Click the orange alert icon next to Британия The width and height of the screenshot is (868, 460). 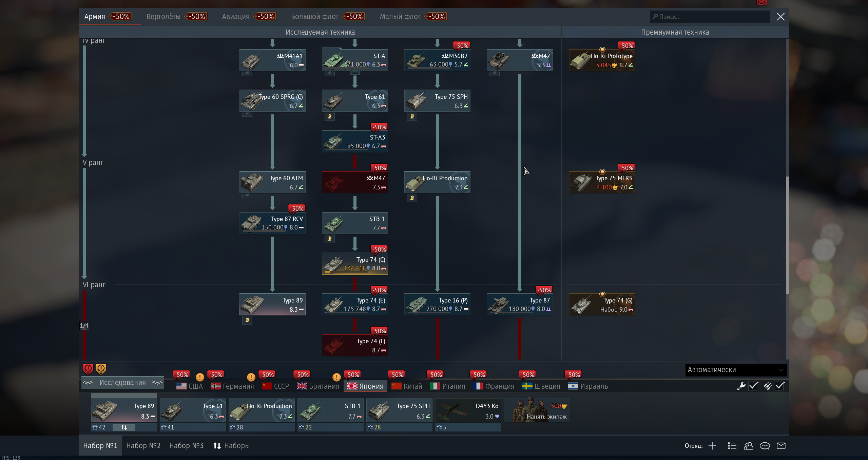tap(336, 377)
